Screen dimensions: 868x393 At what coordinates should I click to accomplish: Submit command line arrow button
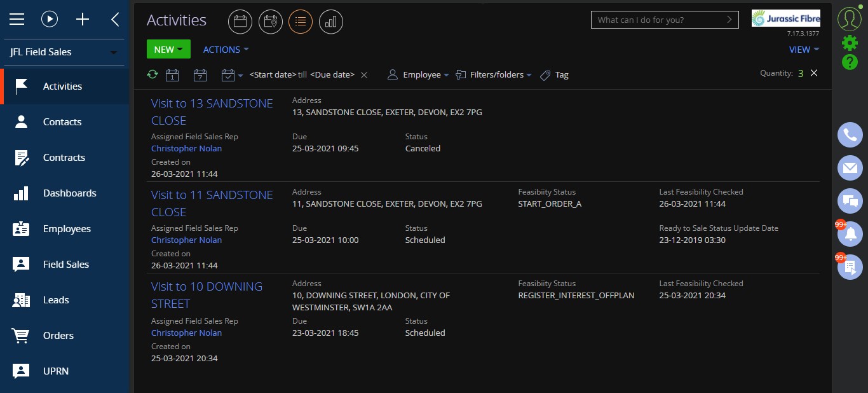point(730,20)
